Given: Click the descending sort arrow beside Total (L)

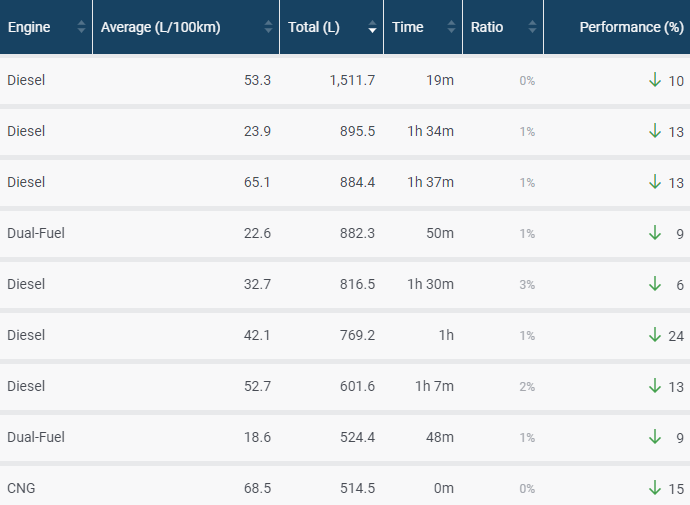Looking at the screenshot, I should (x=372, y=30).
